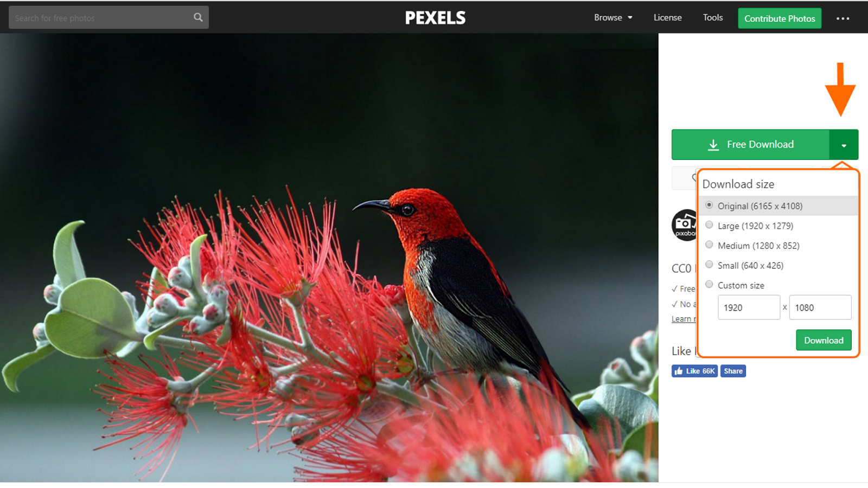Toggle the download size dropdown arrow
The width and height of the screenshot is (868, 488).
(844, 145)
